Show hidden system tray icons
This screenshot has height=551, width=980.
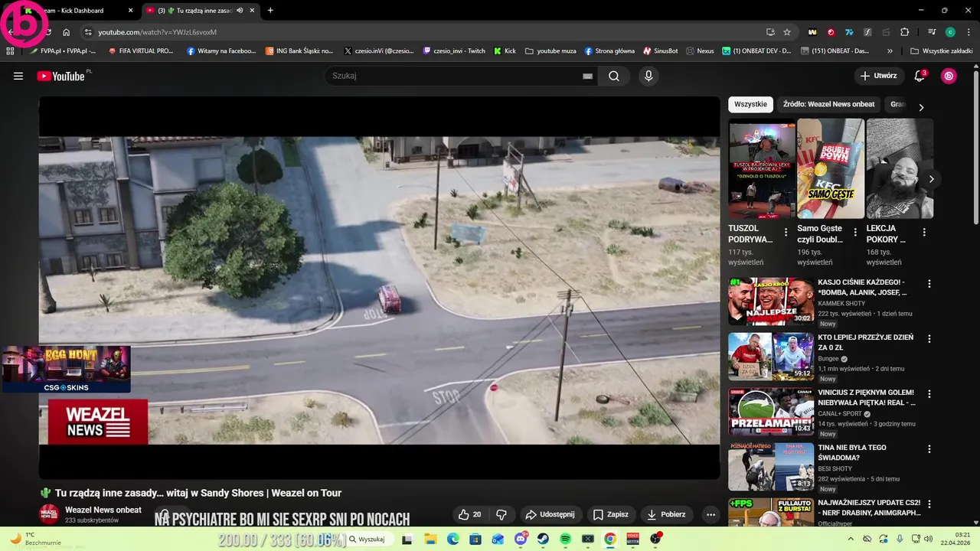851,539
